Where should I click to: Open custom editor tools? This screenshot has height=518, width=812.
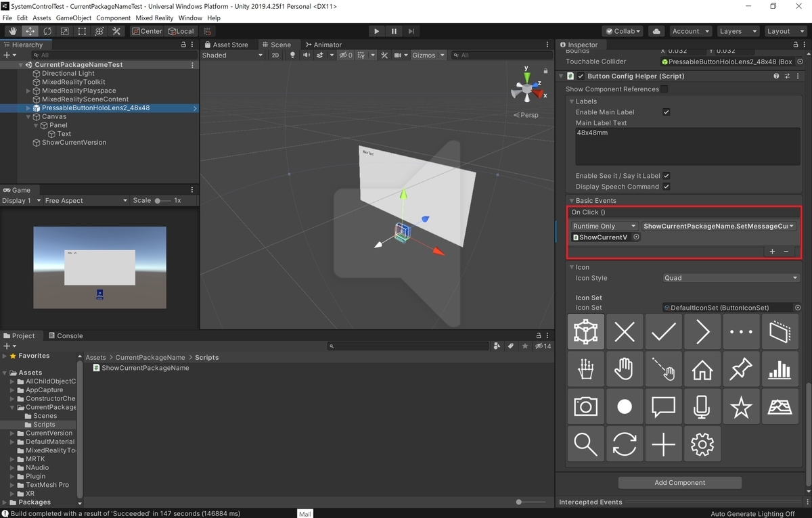[x=116, y=31]
